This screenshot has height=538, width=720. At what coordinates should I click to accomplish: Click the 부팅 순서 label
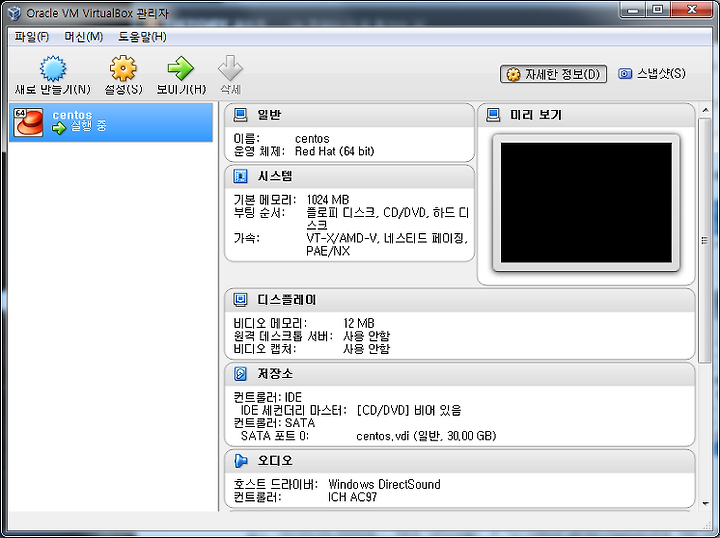[x=259, y=213]
